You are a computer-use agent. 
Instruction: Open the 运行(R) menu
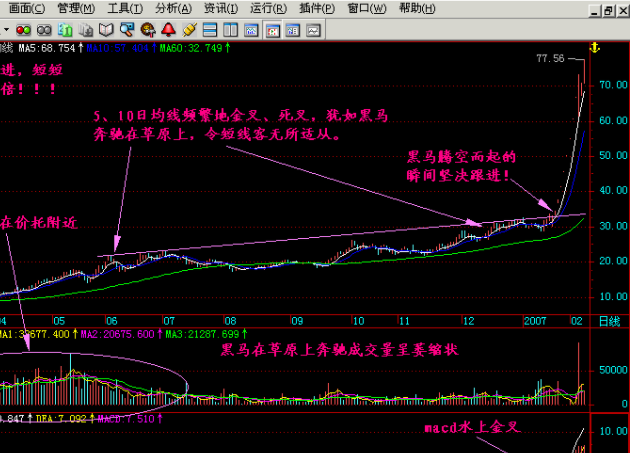(x=268, y=8)
